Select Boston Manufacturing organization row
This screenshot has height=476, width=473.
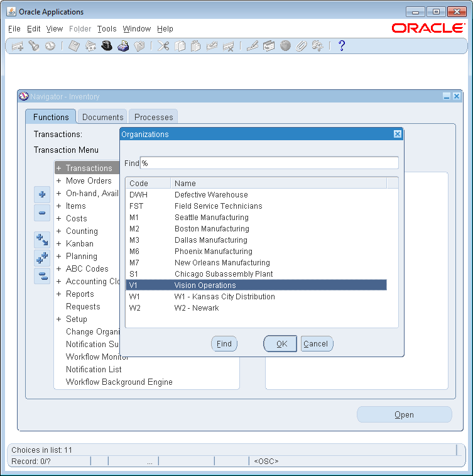point(256,229)
